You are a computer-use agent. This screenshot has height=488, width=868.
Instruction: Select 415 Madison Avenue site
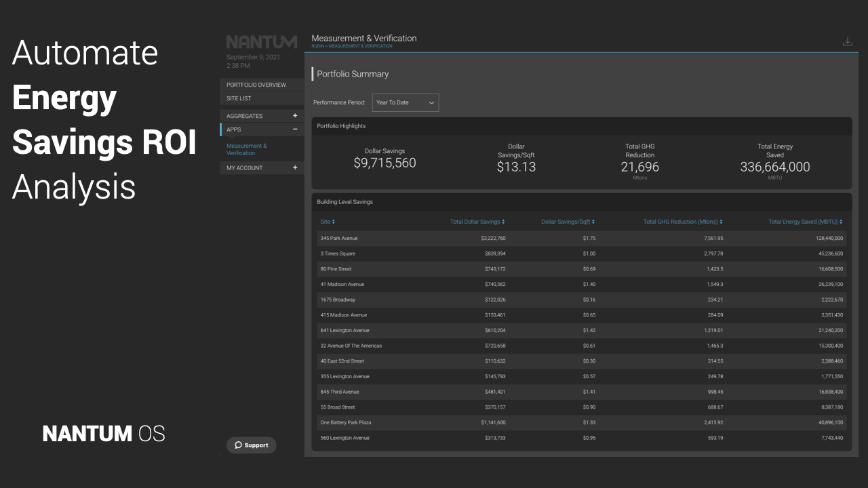pyautogui.click(x=344, y=315)
